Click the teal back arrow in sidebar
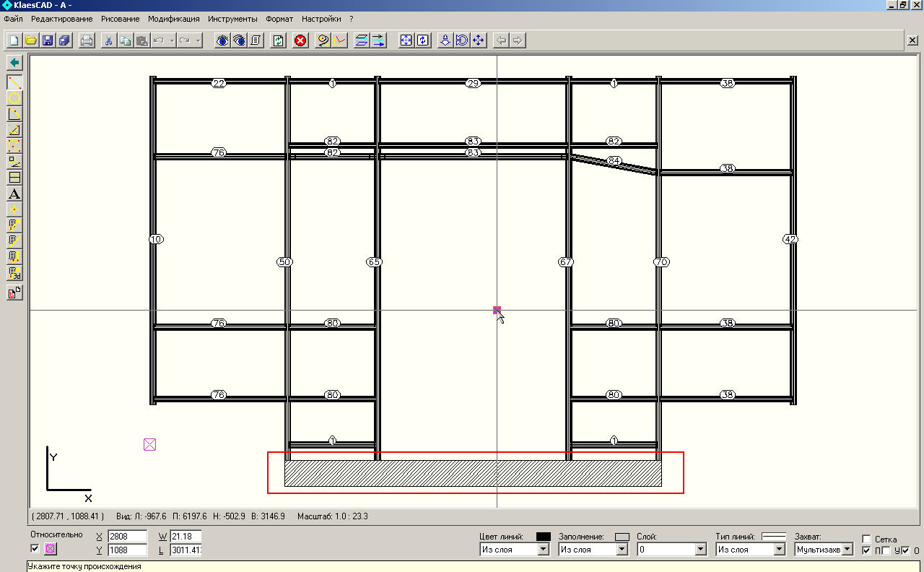This screenshot has height=572, width=924. 14,63
